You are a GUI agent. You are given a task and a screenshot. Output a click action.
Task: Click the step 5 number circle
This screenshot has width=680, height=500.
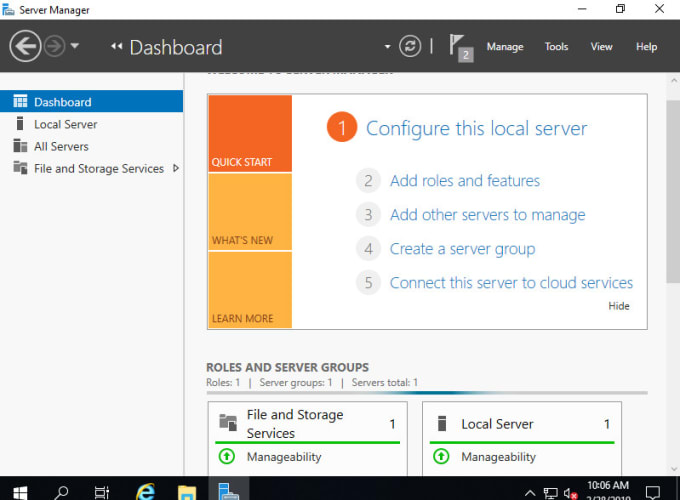point(368,283)
